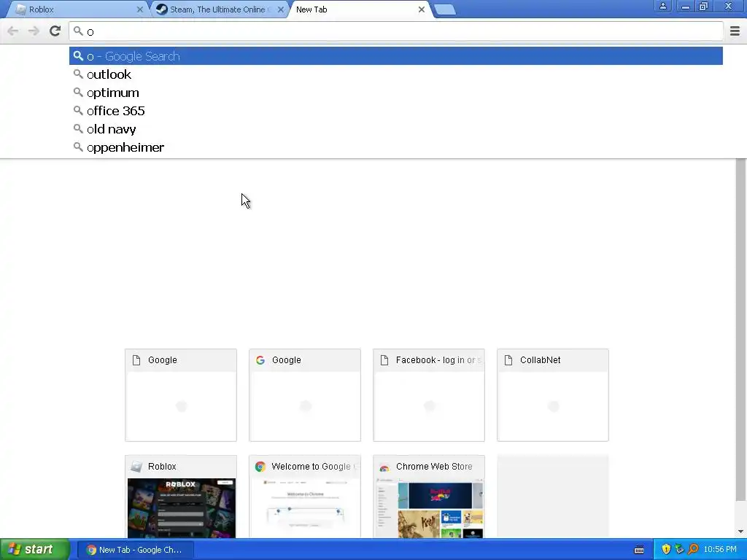Select the New Tab tab
Viewport: 747px width, 560px height.
click(358, 9)
